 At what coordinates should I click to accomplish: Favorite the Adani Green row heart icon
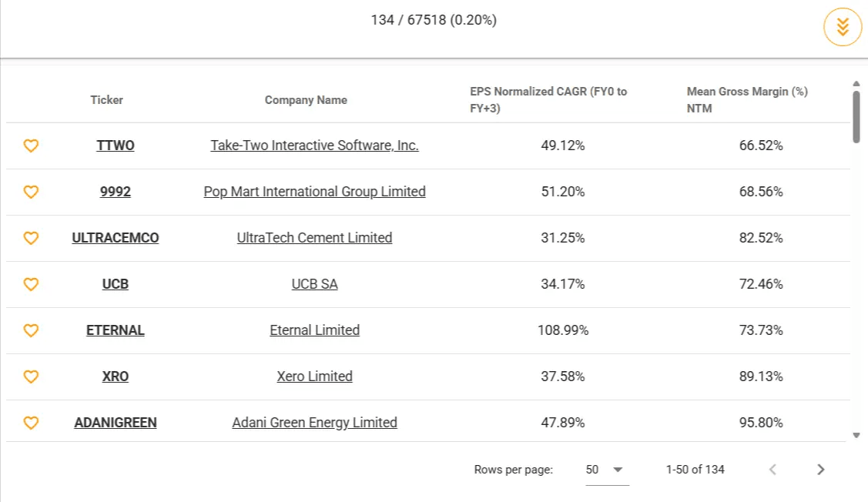coord(31,422)
